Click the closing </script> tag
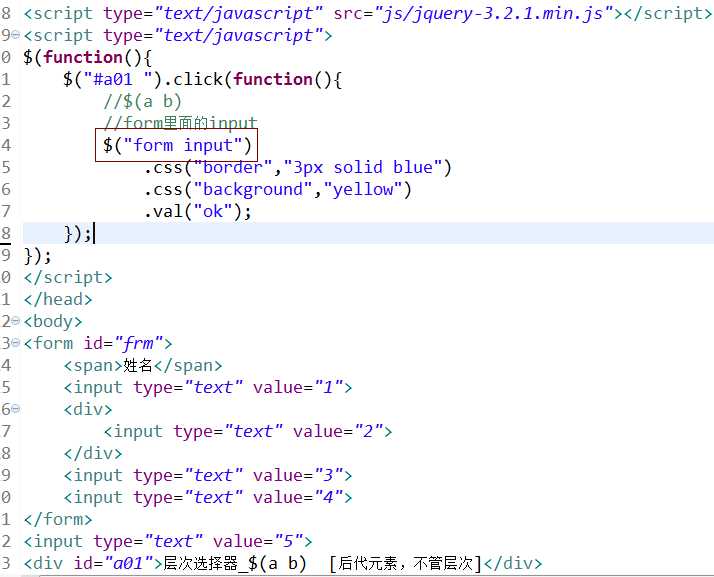The height and width of the screenshot is (577, 714). 68,277
